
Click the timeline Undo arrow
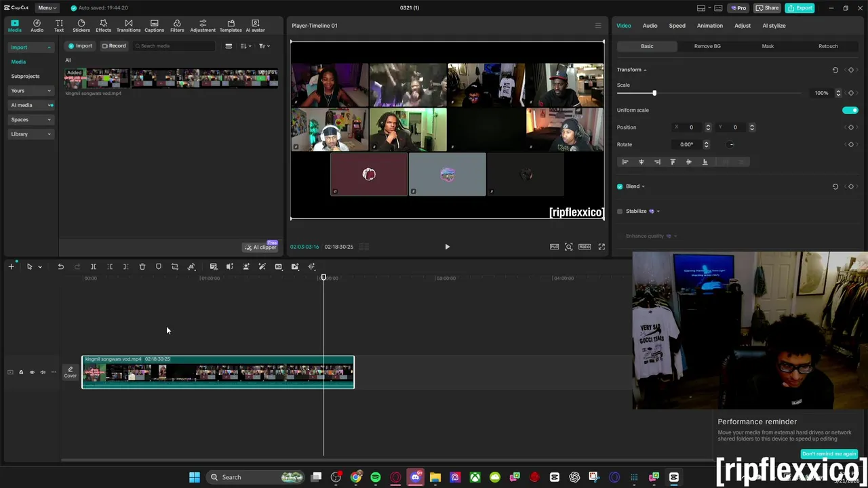tap(60, 267)
